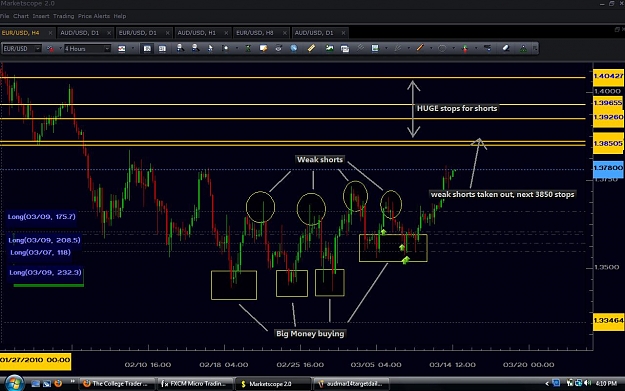
Task: Toggle the first highlighted chart view button
Action: coord(147,49)
